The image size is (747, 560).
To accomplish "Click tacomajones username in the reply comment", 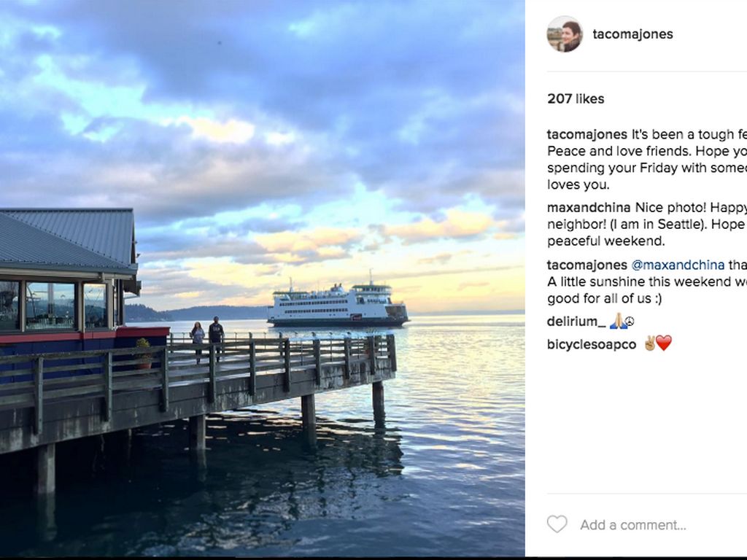I will 587,265.
